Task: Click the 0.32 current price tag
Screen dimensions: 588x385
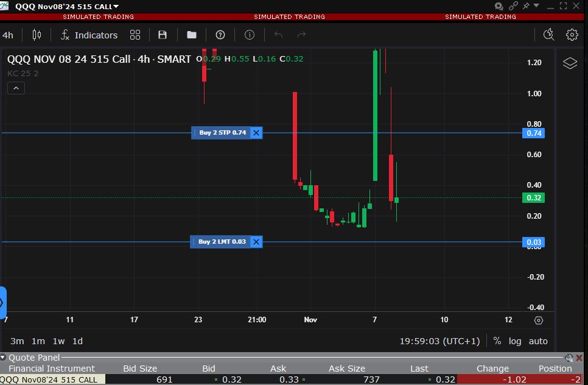Action: [x=533, y=198]
